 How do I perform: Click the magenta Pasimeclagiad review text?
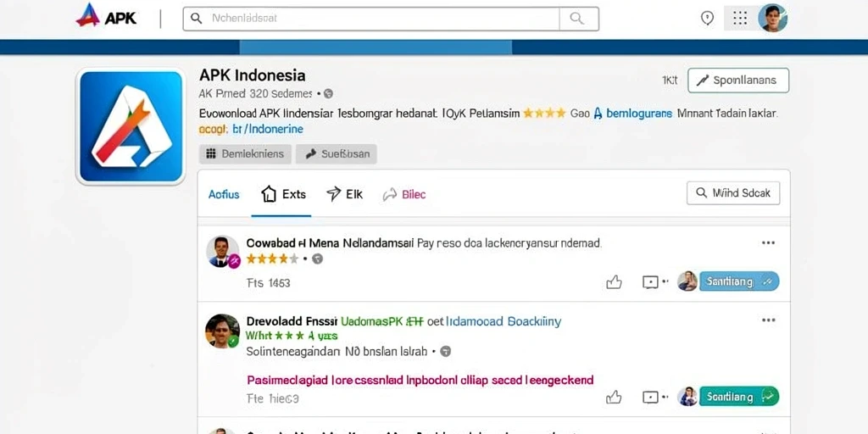[420, 381]
